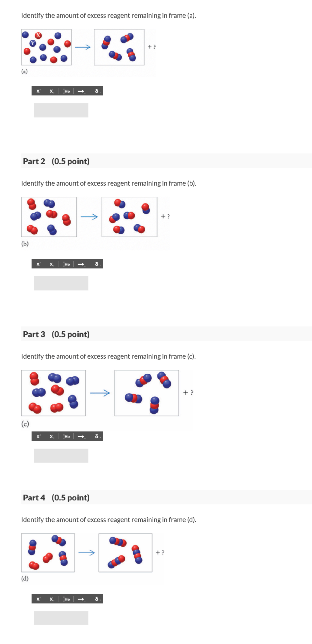Click the answer input field below frame (a)
The height and width of the screenshot is (644, 312).
coord(61,110)
